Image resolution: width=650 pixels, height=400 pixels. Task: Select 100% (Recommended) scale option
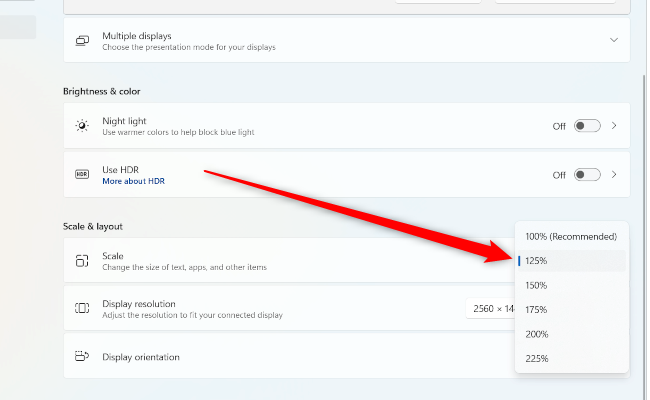[571, 237]
